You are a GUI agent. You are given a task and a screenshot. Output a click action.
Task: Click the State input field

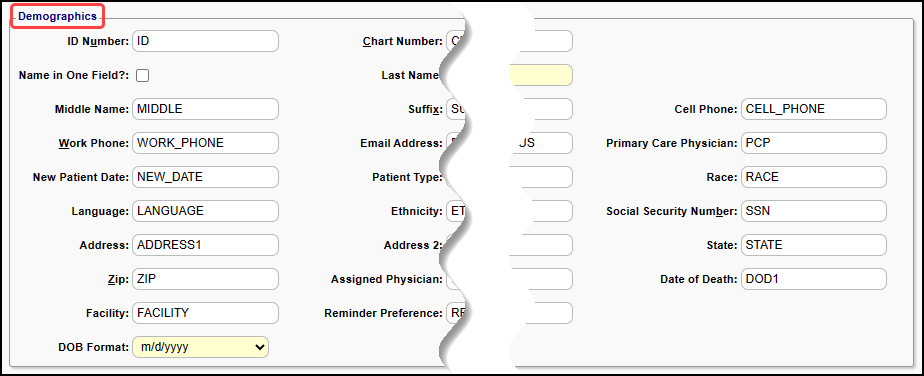coord(814,245)
